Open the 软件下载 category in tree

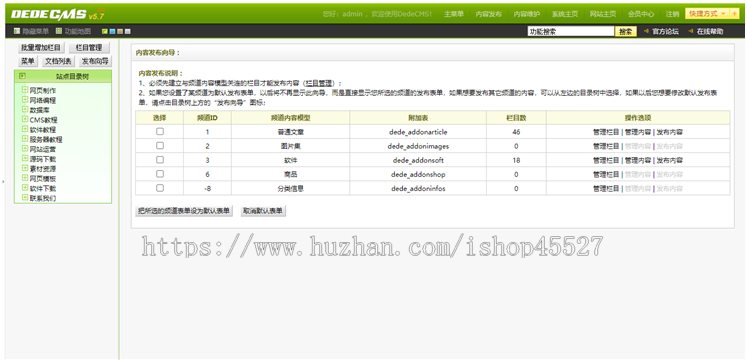43,188
